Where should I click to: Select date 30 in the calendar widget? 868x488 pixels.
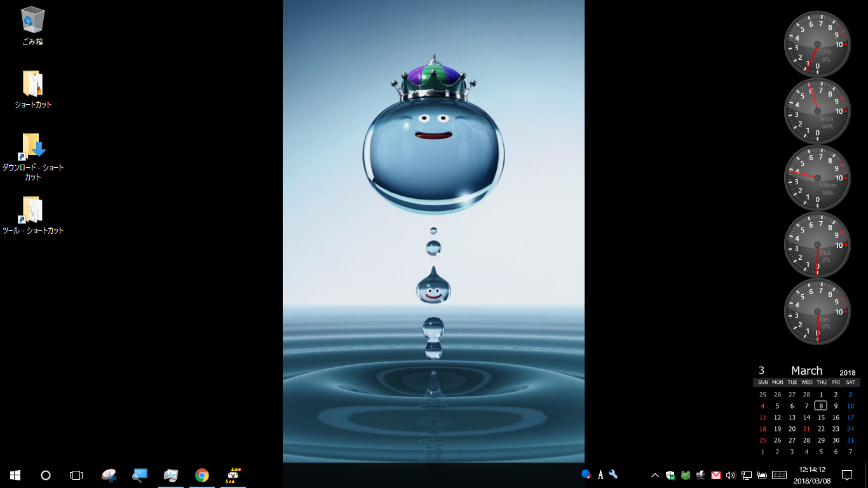pyautogui.click(x=836, y=440)
